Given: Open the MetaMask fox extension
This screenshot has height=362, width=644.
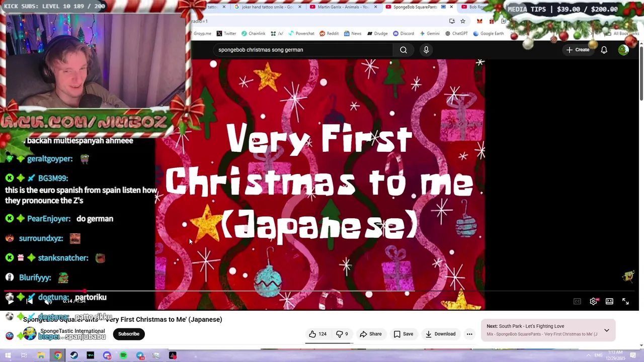Looking at the screenshot, I should [479, 21].
